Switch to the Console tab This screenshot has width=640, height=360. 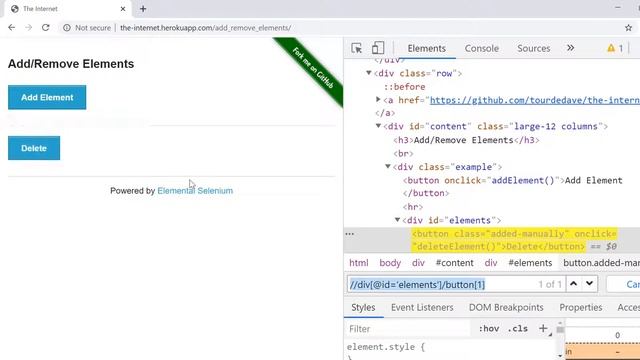point(482,48)
